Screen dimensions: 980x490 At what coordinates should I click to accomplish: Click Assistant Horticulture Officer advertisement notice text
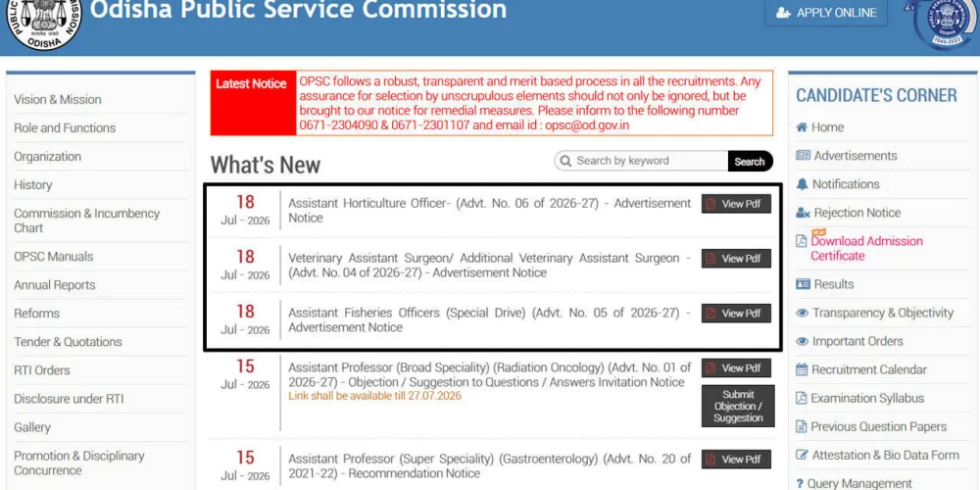[489, 211]
